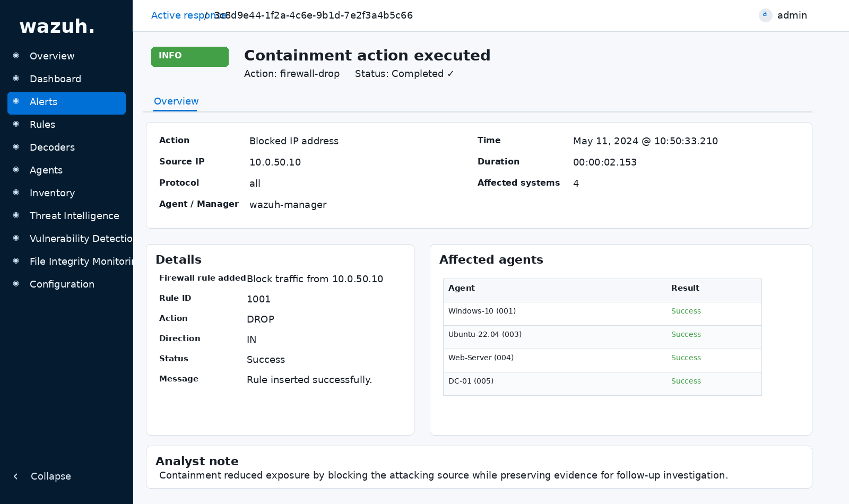Collapse the sidebar with the chevron arrow
Screen dimensions: 849x504
coord(16,476)
